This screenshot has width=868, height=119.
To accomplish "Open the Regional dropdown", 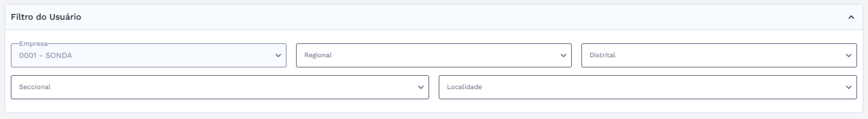I will (433, 55).
